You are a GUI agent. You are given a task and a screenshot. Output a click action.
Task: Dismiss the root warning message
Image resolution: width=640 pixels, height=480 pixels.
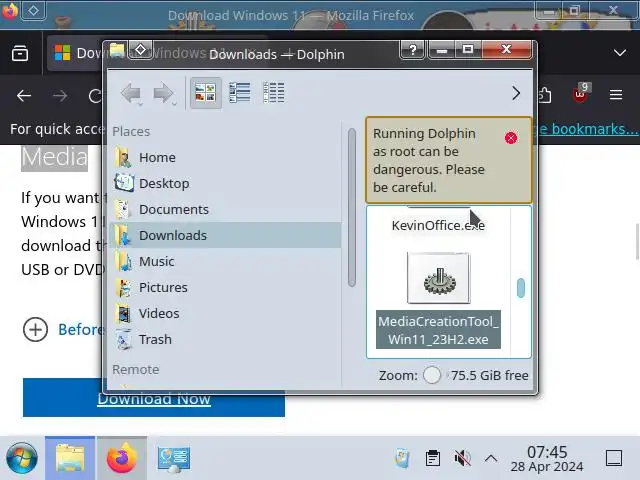click(x=511, y=138)
